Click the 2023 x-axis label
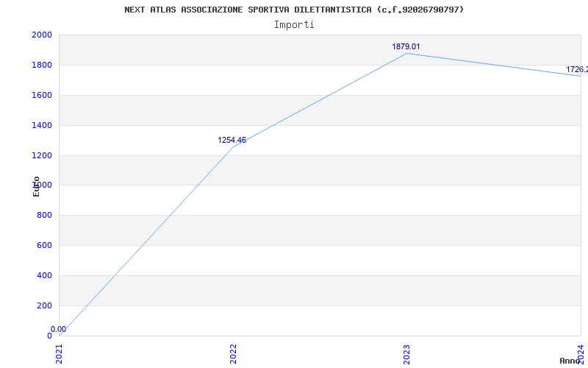This screenshot has width=588, height=368. point(407,354)
